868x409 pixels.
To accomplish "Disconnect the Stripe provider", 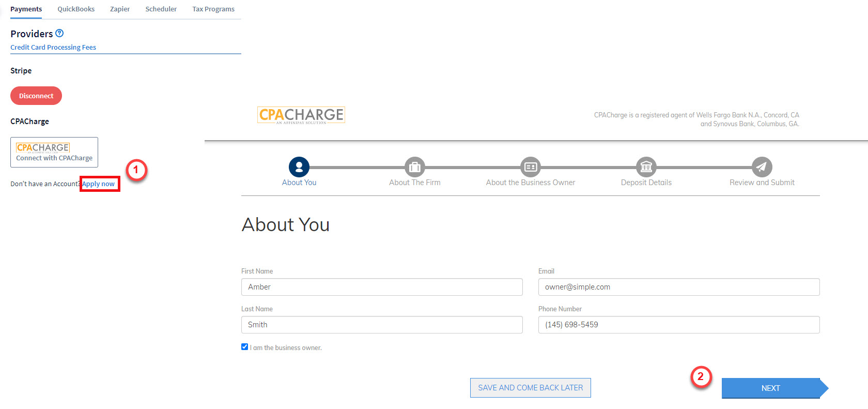I will point(36,96).
